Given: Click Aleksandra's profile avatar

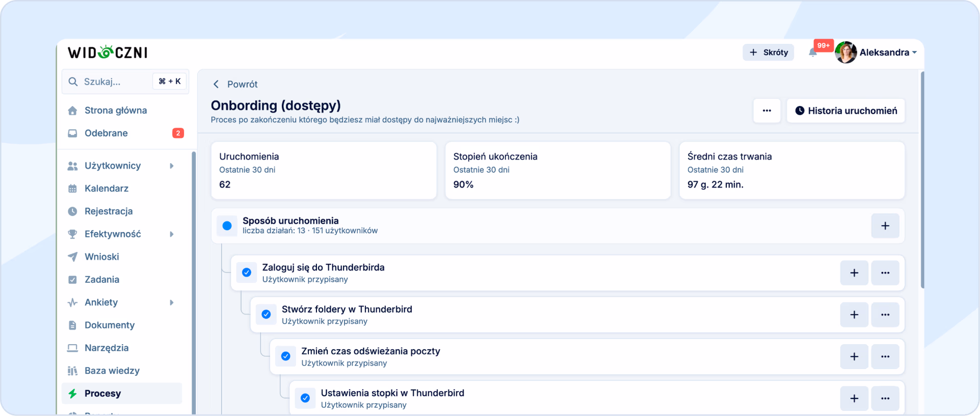Looking at the screenshot, I should tap(846, 53).
